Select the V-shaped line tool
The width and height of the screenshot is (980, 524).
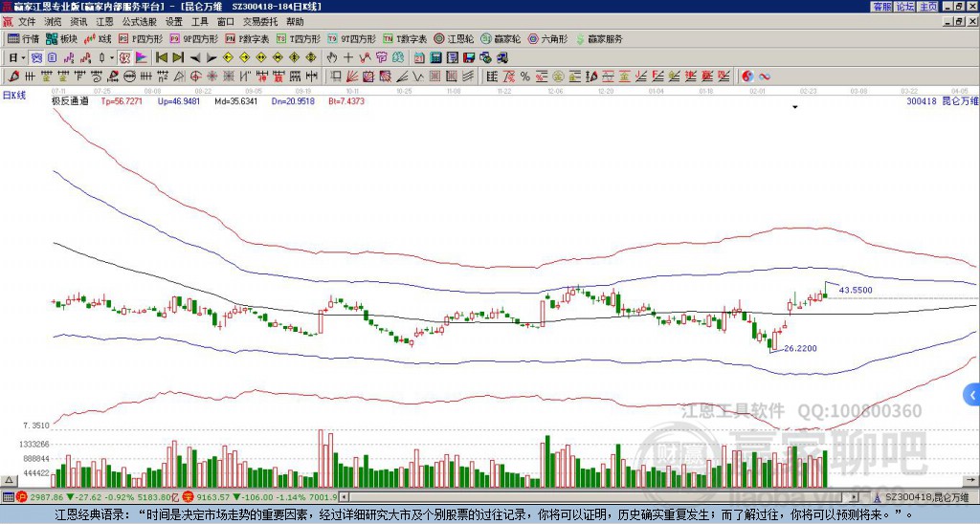point(417,76)
